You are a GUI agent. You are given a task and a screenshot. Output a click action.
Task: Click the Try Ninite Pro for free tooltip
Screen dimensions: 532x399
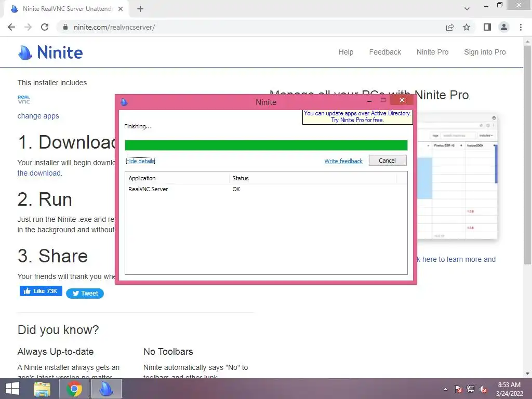[x=357, y=117]
